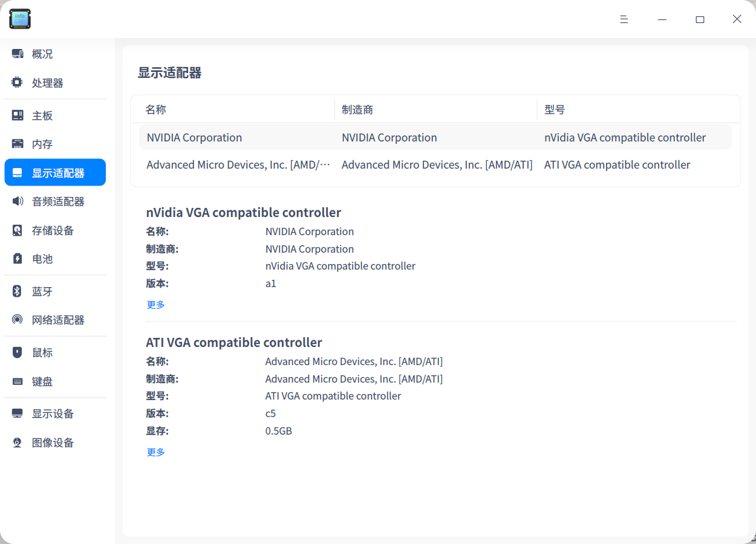Click the Device Manager app logo icon

19,19
